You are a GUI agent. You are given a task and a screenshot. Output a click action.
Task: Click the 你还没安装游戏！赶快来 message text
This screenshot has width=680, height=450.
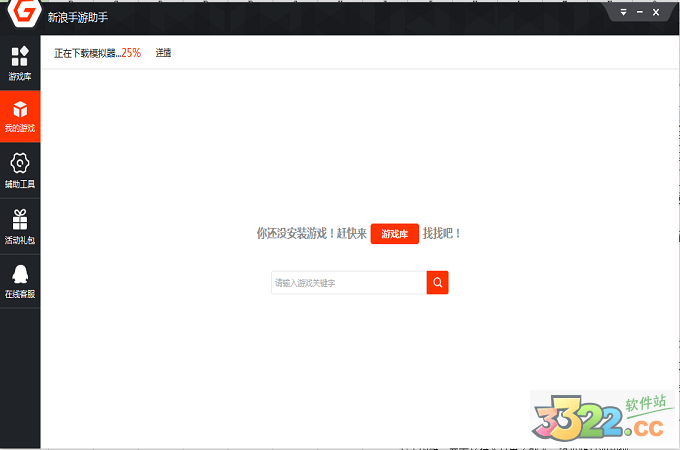click(311, 234)
